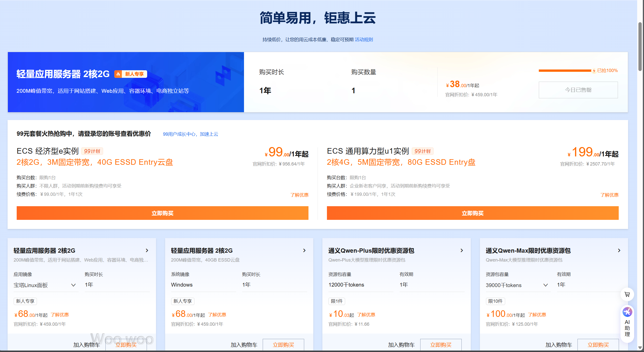The width and height of the screenshot is (644, 352).
Task: Open the 活动规则 link
Action: (364, 39)
